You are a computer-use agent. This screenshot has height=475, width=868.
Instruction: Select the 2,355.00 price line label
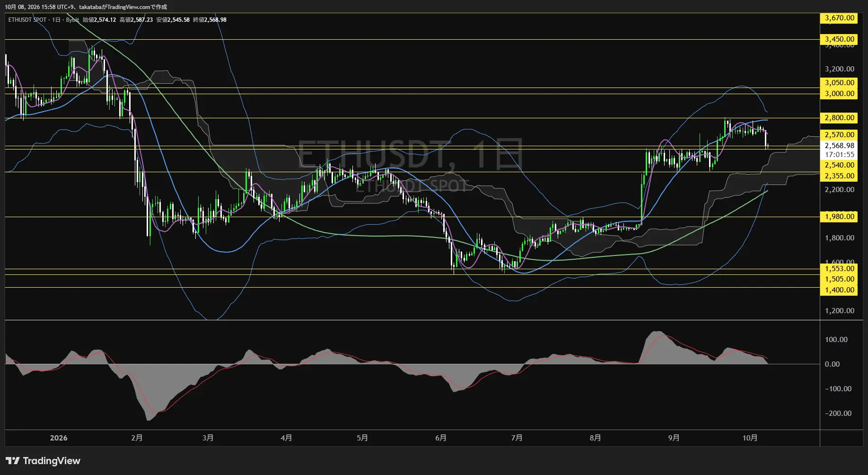pos(839,176)
